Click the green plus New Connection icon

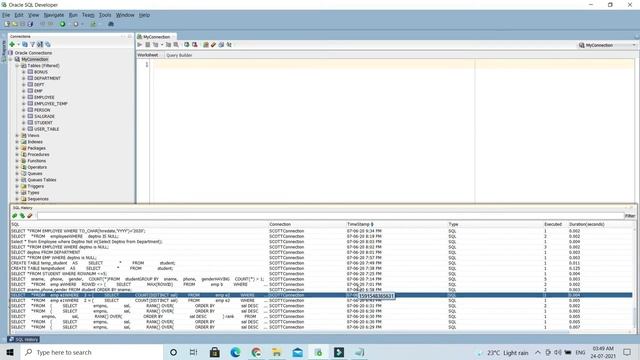click(x=12, y=44)
